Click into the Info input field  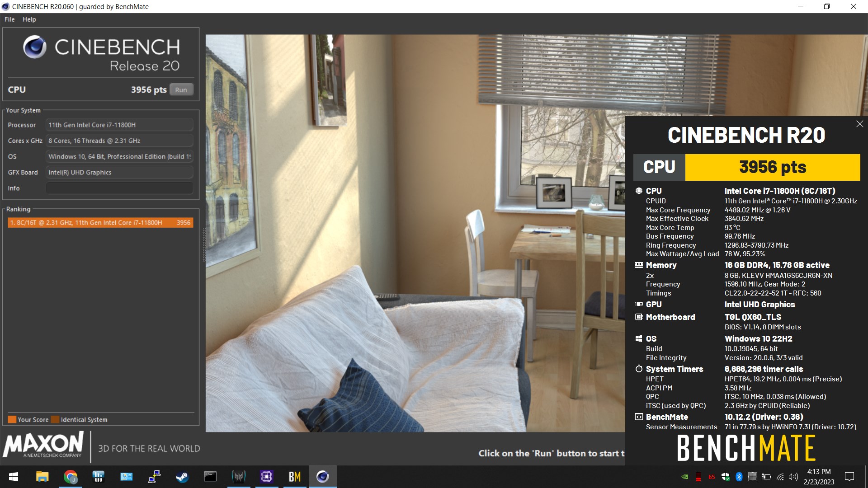[x=119, y=188]
